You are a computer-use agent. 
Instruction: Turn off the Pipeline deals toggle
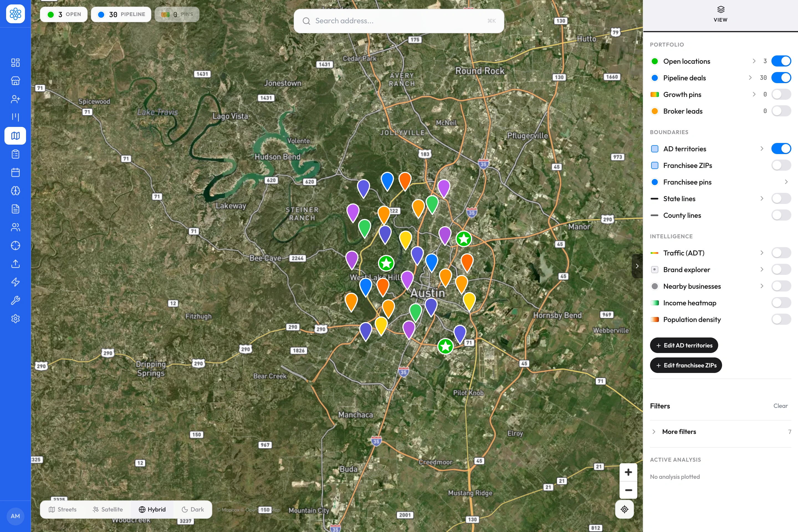781,78
